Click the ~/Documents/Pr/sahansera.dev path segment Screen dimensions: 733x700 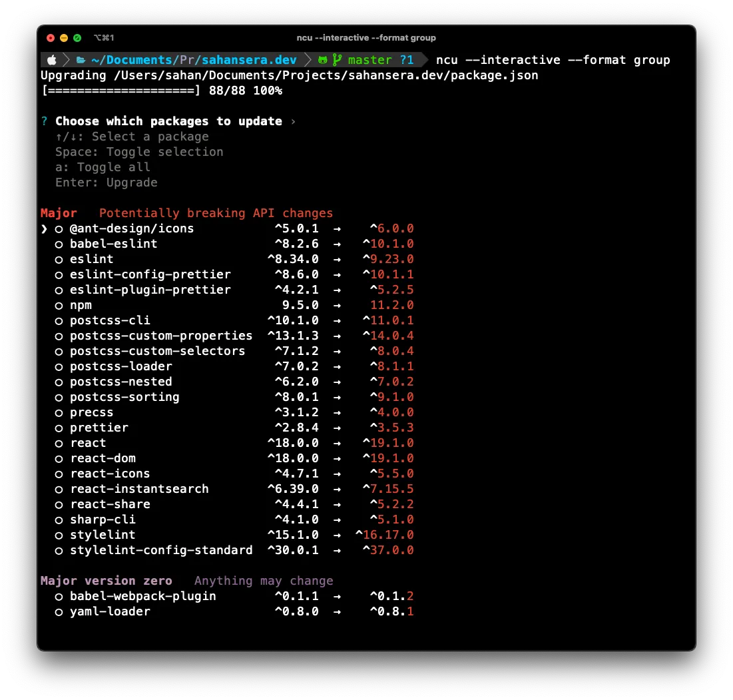194,60
